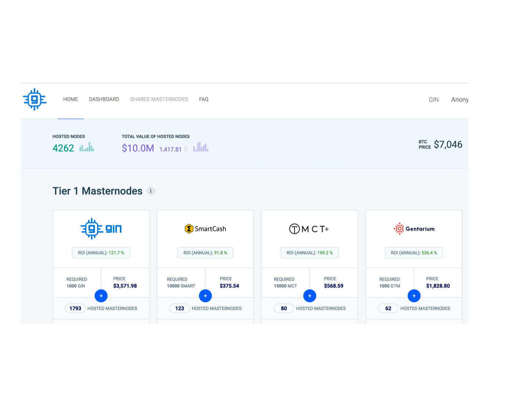Click the 62 hosted masternodes count

click(x=388, y=308)
